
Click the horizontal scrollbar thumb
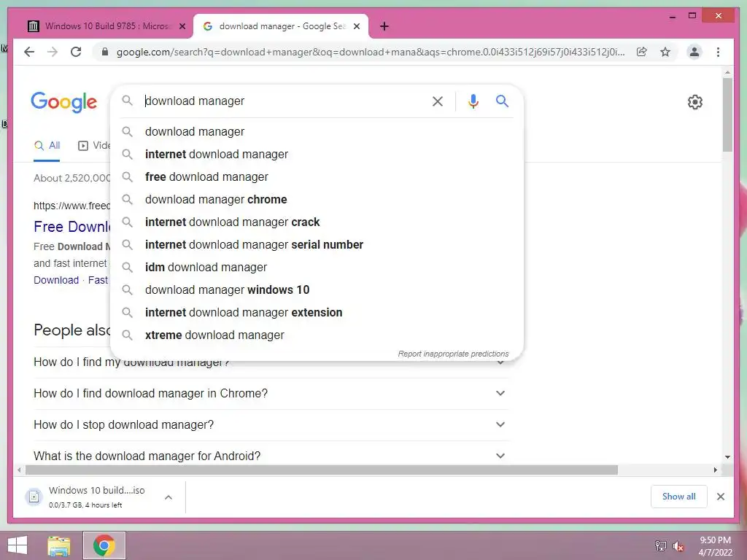(x=322, y=470)
